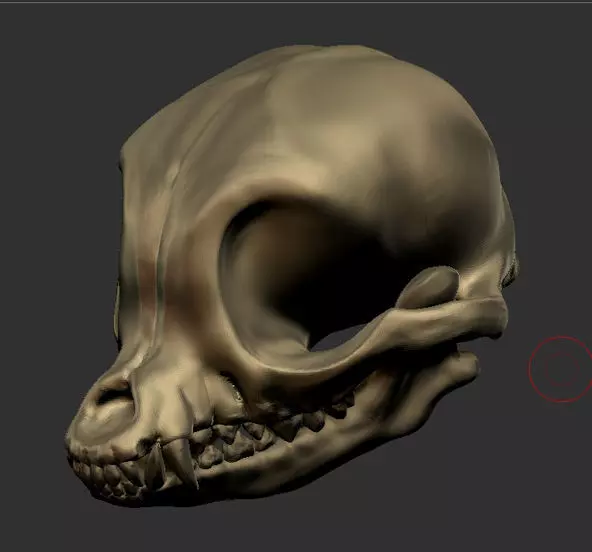592x552 pixels.
Task: Click the nasal opening on the snout
Action: pyautogui.click(x=114, y=393)
